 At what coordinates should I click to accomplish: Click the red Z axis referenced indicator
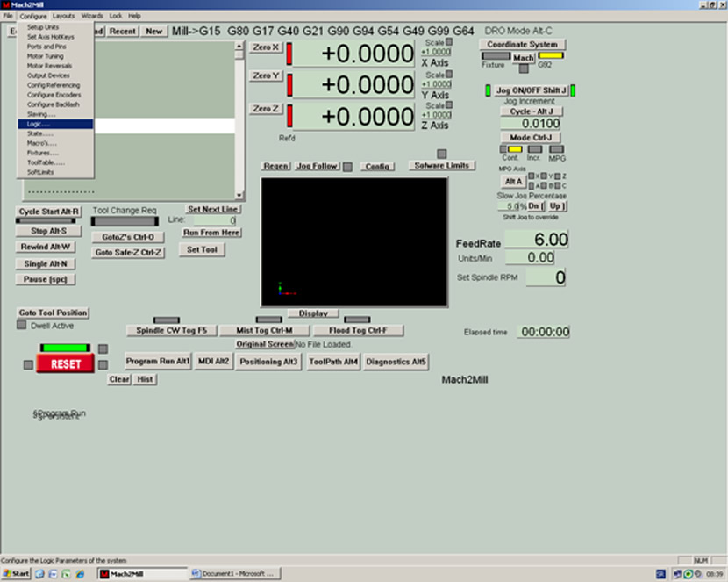point(289,116)
